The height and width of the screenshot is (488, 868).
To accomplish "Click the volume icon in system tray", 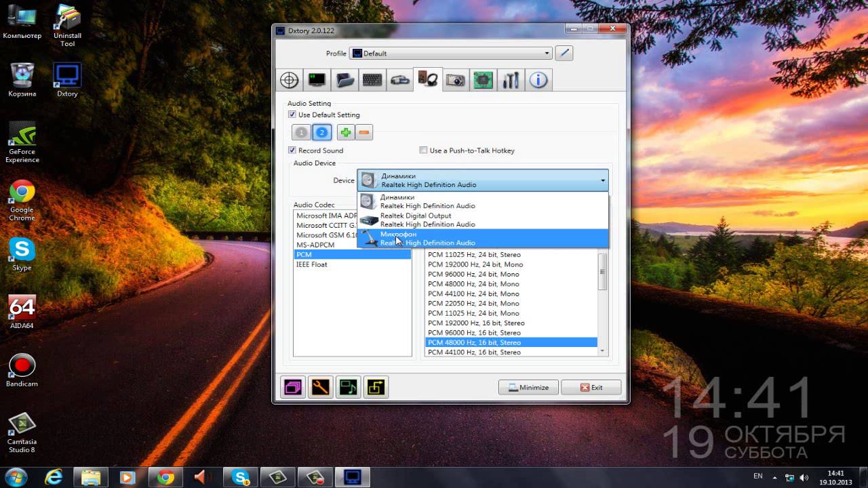I will click(x=804, y=477).
